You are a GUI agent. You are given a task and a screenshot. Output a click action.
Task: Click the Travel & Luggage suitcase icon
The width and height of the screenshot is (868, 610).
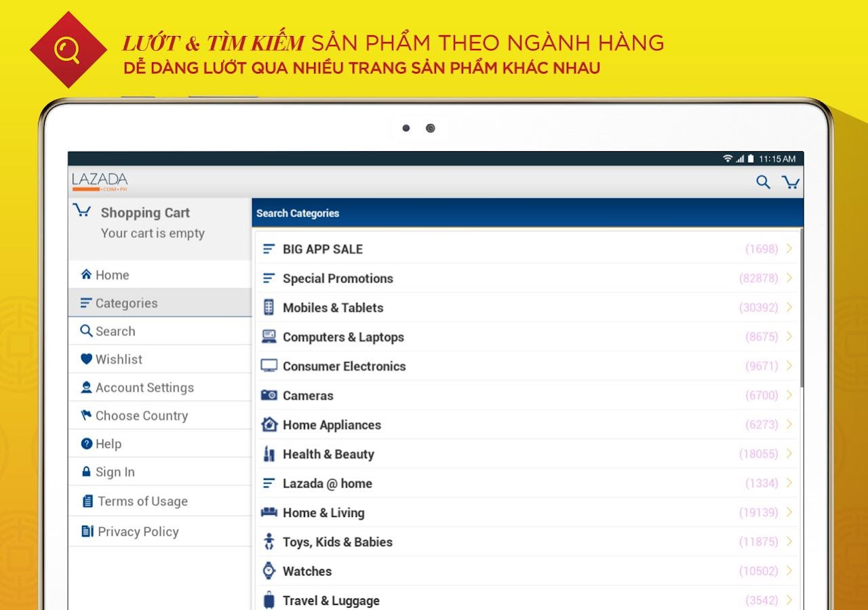click(269, 600)
